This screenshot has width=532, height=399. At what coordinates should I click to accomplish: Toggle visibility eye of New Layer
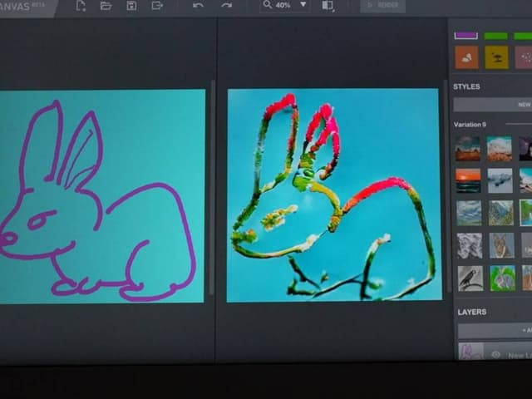coord(495,355)
